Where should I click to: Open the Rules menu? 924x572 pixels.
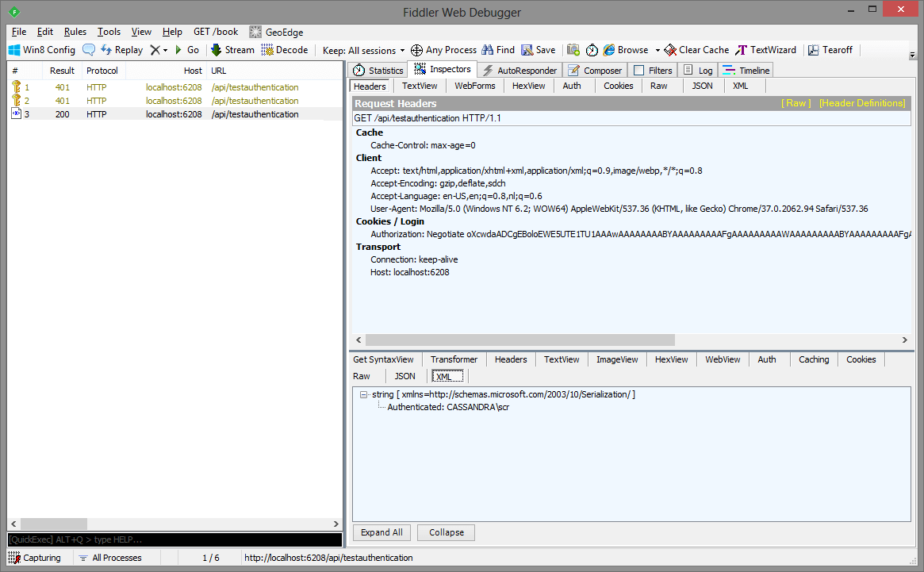click(x=75, y=32)
